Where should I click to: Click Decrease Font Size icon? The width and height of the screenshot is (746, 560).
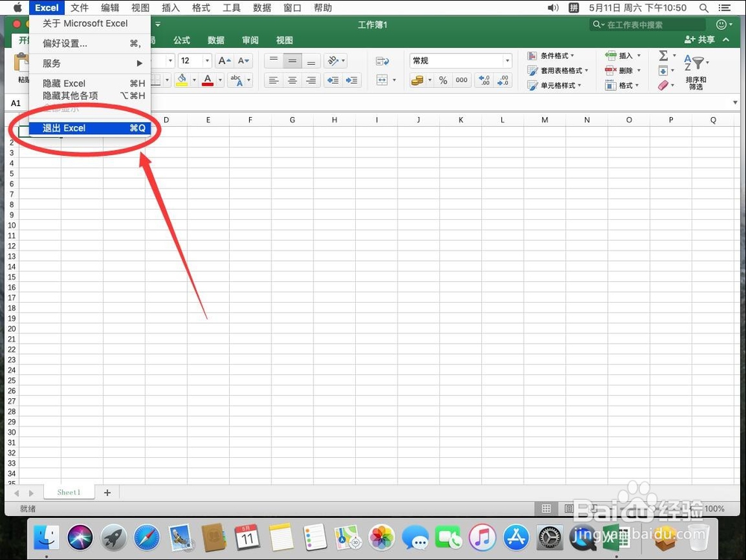click(x=243, y=61)
